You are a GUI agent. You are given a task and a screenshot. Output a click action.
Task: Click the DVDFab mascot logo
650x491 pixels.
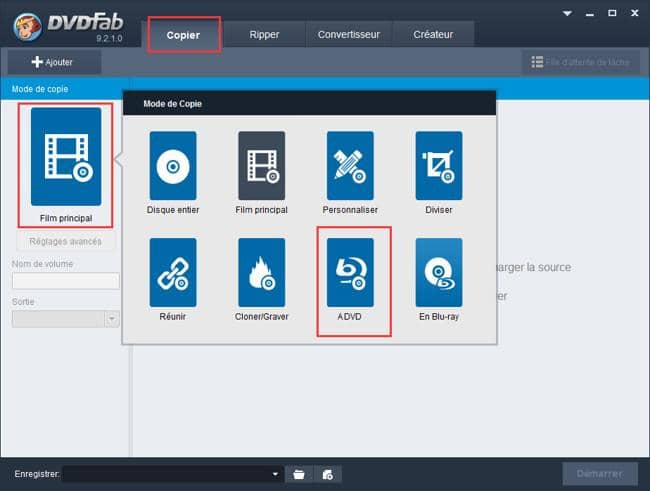pyautogui.click(x=27, y=27)
